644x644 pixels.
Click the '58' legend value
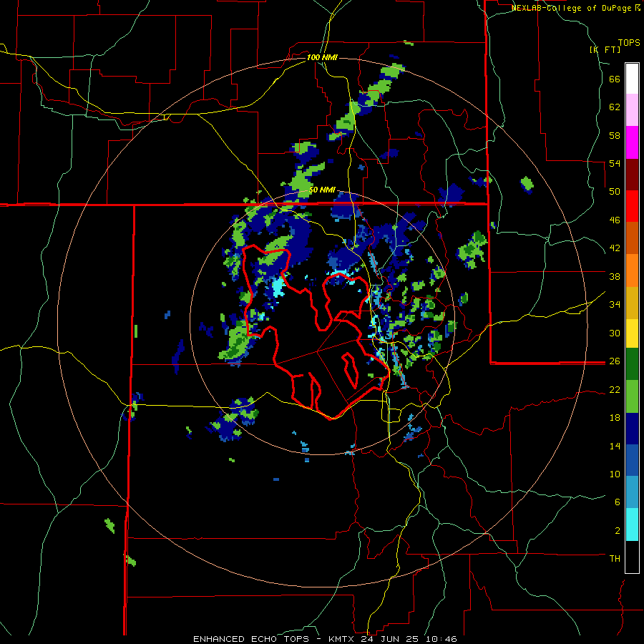tap(615, 135)
